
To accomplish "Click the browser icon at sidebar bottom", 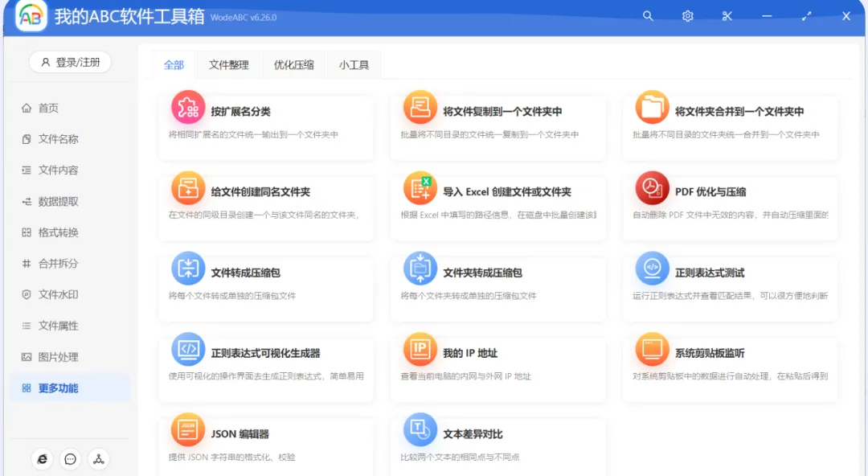I will coord(42,459).
